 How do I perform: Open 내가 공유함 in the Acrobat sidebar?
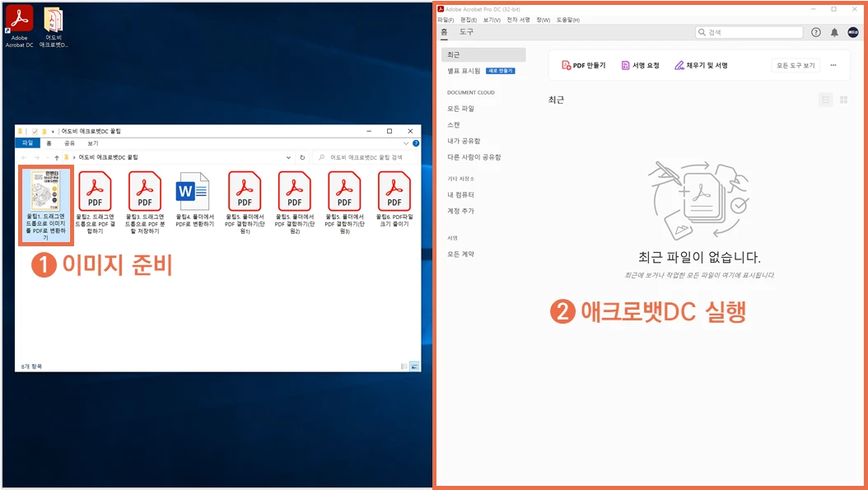(464, 141)
